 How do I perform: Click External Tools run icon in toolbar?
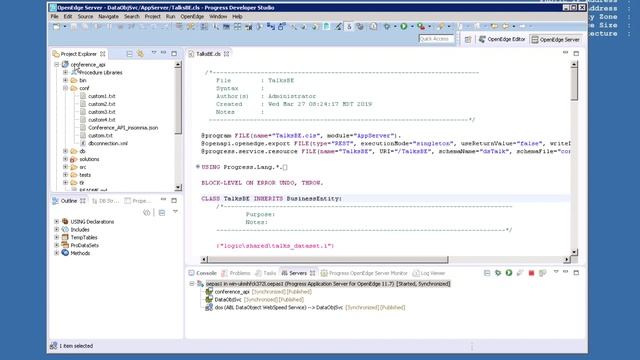(x=421, y=27)
